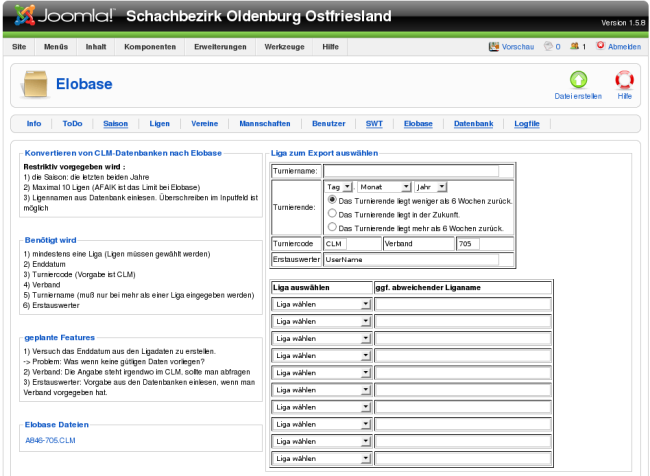
Task: Go to the Datenbank link
Action: tap(473, 124)
